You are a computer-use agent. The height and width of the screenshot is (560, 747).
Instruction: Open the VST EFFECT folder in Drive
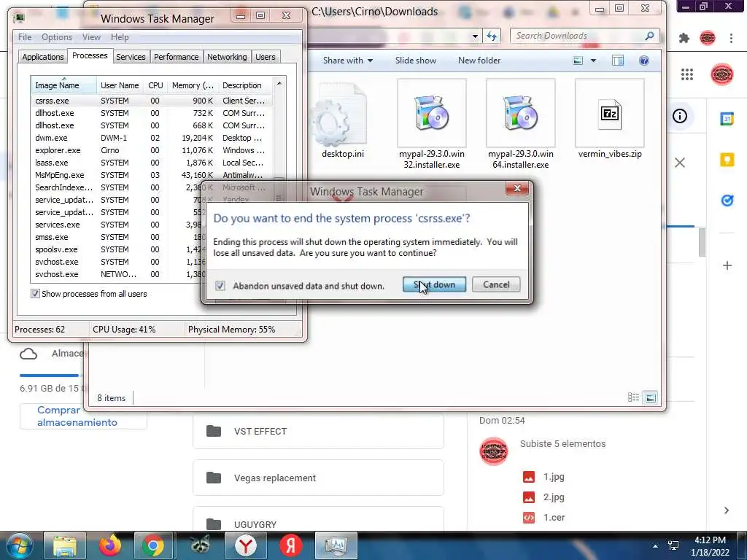point(318,432)
